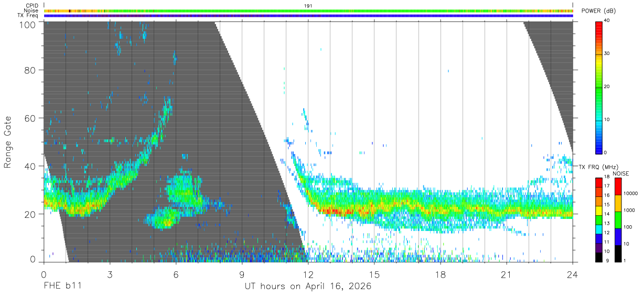Click range gate tick label 40
Screen dimensions: 644x297
29,166
